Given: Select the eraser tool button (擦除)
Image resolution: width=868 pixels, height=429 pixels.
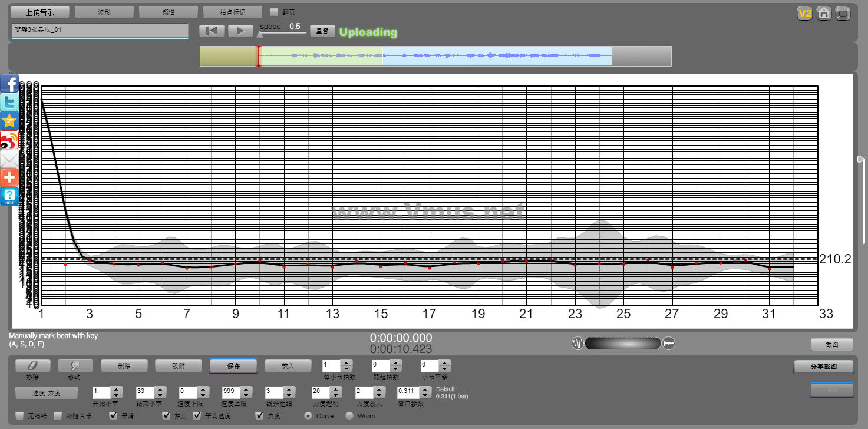Looking at the screenshot, I should click(33, 366).
